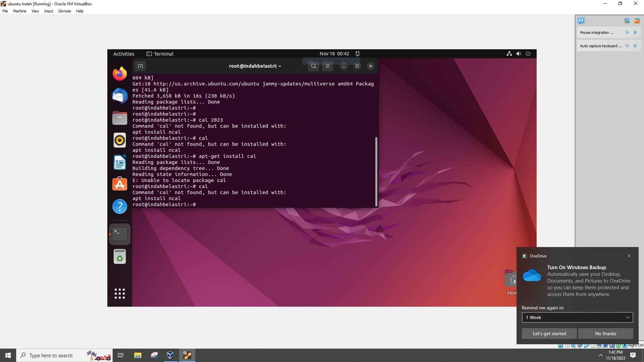The width and height of the screenshot is (644, 362).
Task: Open Task View on Windows taskbar
Action: coord(121,355)
